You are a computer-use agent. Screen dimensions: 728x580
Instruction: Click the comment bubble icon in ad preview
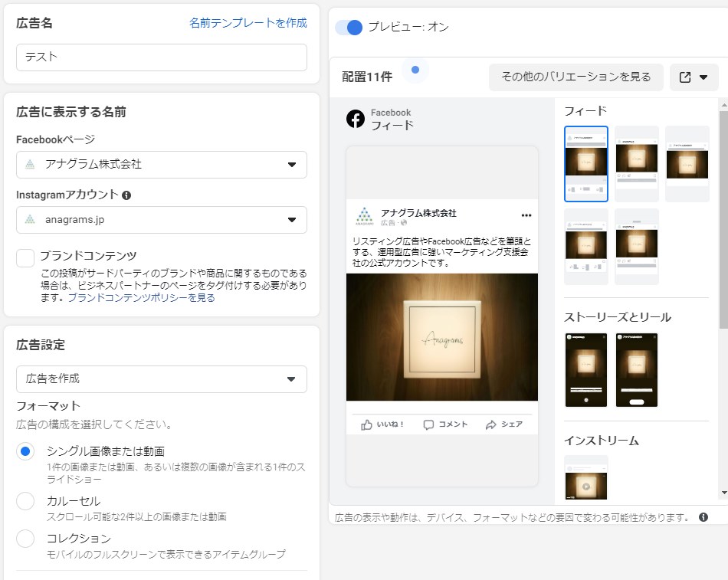pos(428,424)
